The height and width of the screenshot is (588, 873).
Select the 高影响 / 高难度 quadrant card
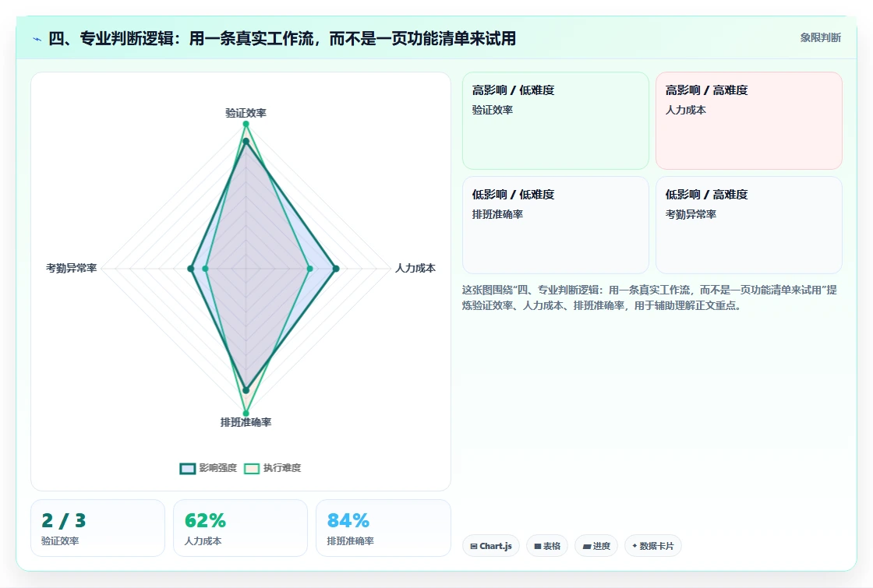point(749,121)
